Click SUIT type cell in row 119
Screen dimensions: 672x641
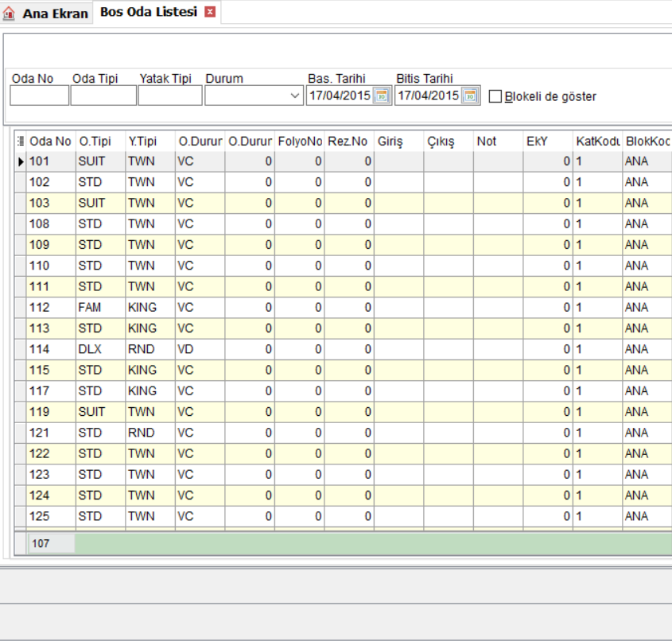point(100,412)
